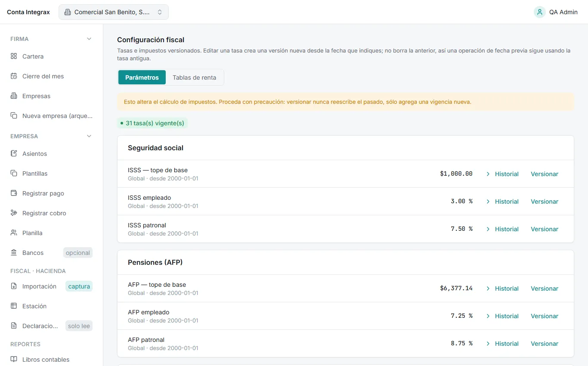588x366 pixels.
Task: Click the Planilla people icon
Action: pos(14,233)
